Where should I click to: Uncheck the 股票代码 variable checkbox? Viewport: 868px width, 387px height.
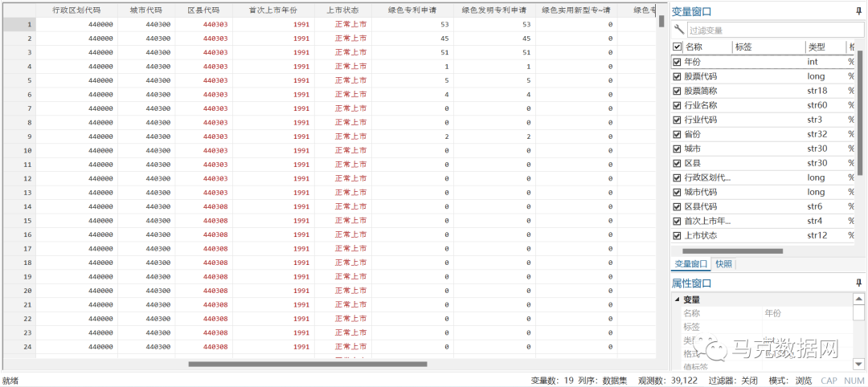(677, 76)
